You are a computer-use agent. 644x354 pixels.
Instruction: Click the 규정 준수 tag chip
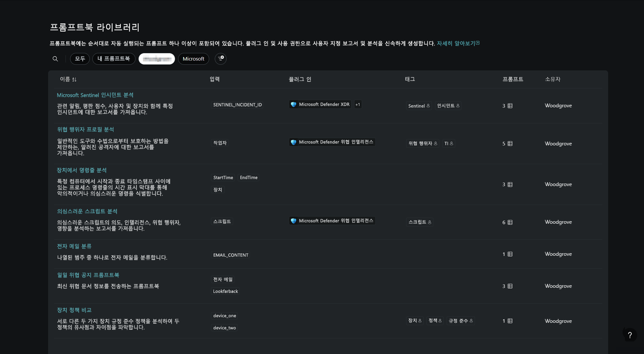[x=461, y=321]
